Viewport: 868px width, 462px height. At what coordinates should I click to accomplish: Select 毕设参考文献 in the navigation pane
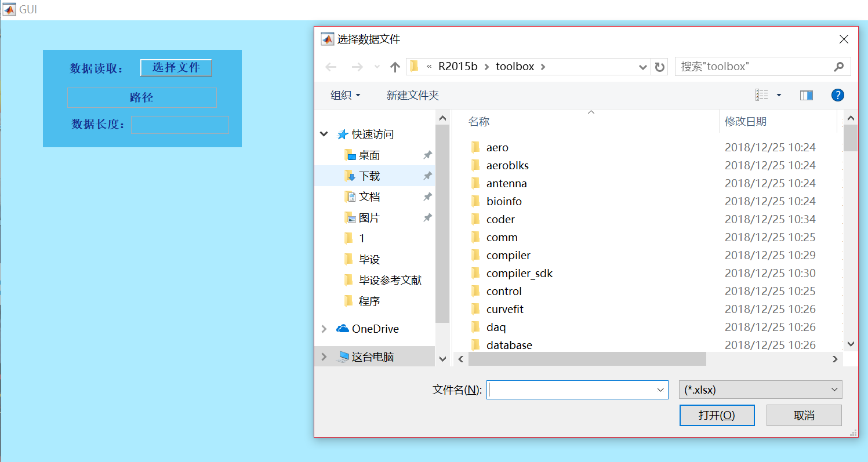390,281
